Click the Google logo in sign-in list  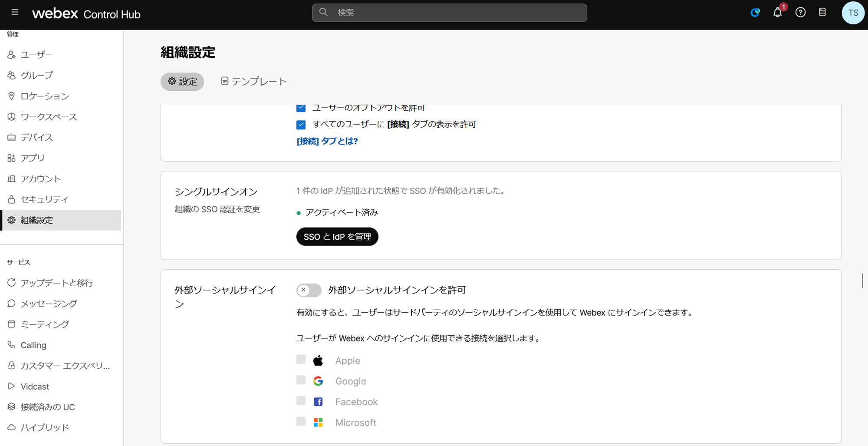tap(318, 381)
